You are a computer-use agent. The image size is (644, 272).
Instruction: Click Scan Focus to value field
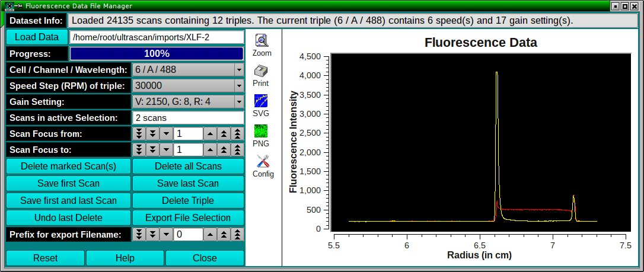pyautogui.click(x=188, y=150)
